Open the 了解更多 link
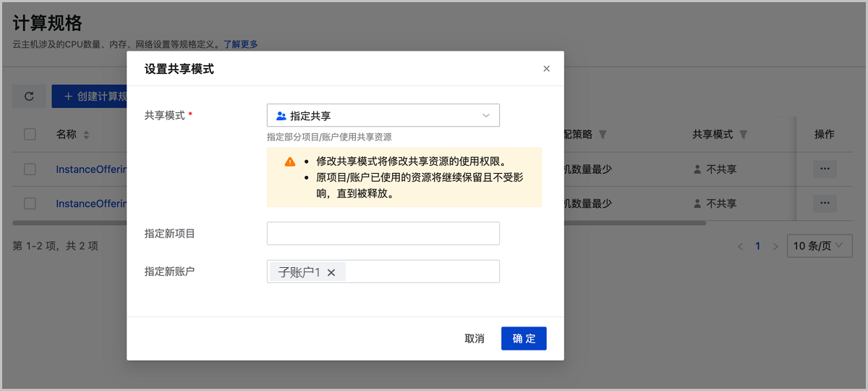 240,44
